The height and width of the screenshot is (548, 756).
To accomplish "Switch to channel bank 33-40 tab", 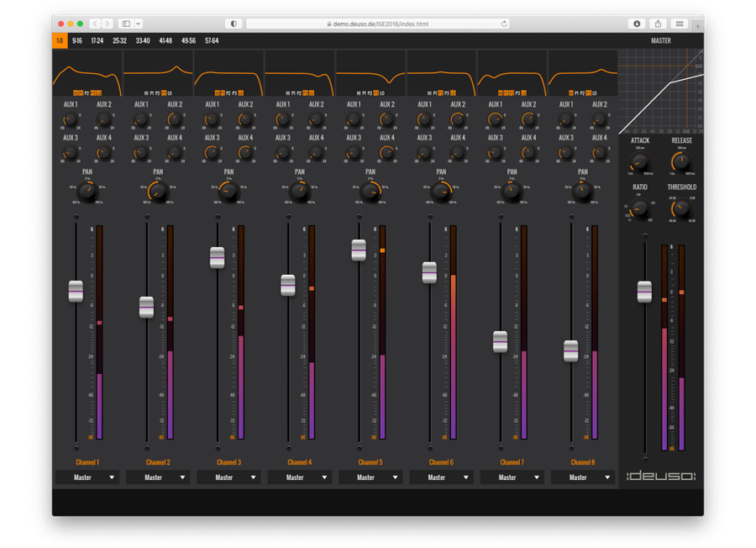I will pyautogui.click(x=143, y=40).
